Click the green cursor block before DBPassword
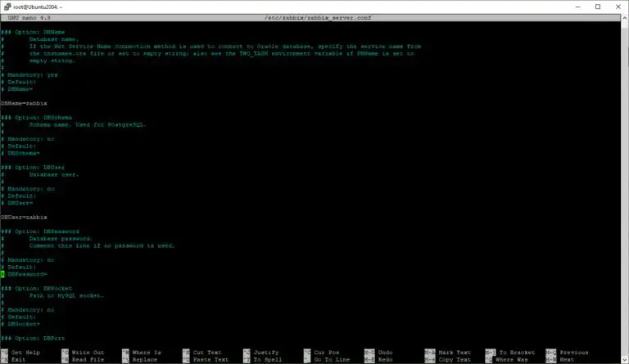The image size is (629, 364). pyautogui.click(x=2, y=274)
